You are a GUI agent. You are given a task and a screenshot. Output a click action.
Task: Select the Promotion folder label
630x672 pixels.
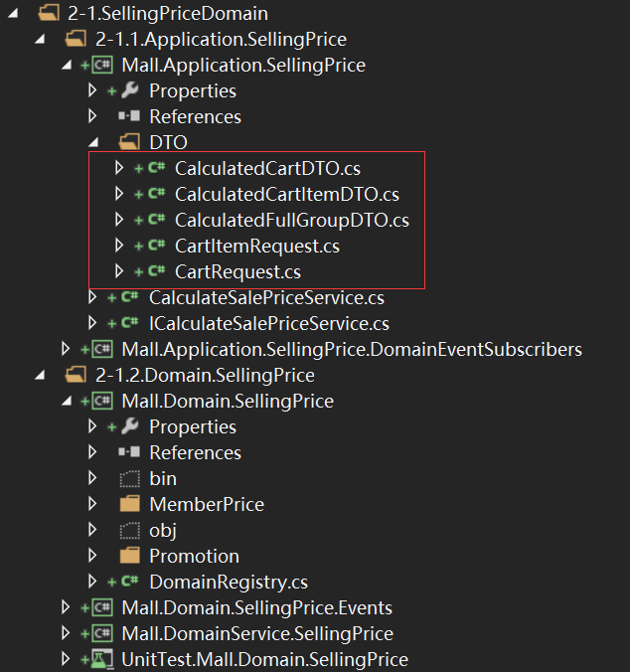click(x=194, y=557)
